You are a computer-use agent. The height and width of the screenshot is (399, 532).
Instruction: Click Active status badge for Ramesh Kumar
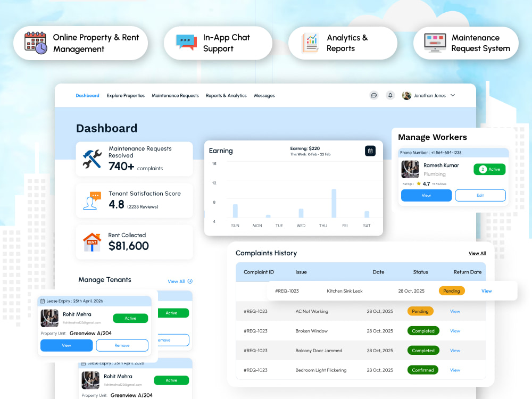point(489,169)
